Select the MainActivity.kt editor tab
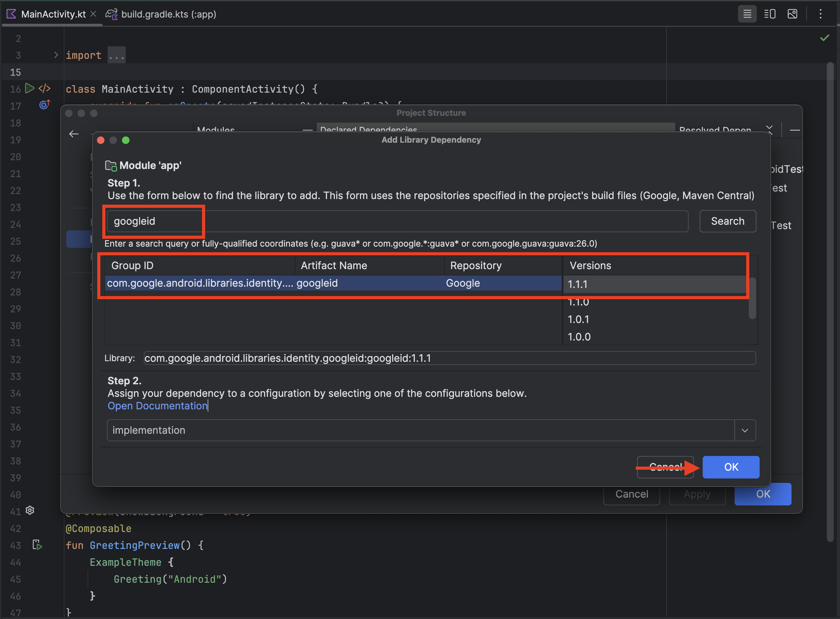 pyautogui.click(x=53, y=14)
